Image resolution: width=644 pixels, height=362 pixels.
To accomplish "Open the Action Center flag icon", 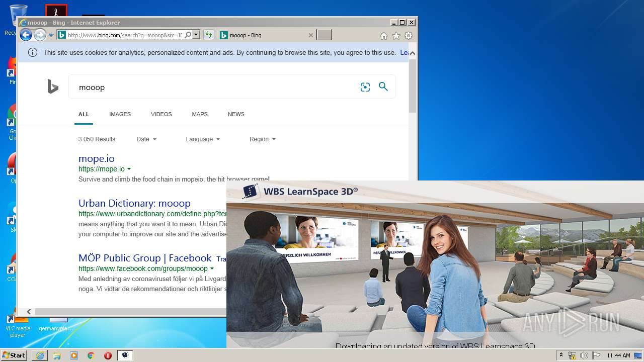I will [x=596, y=355].
